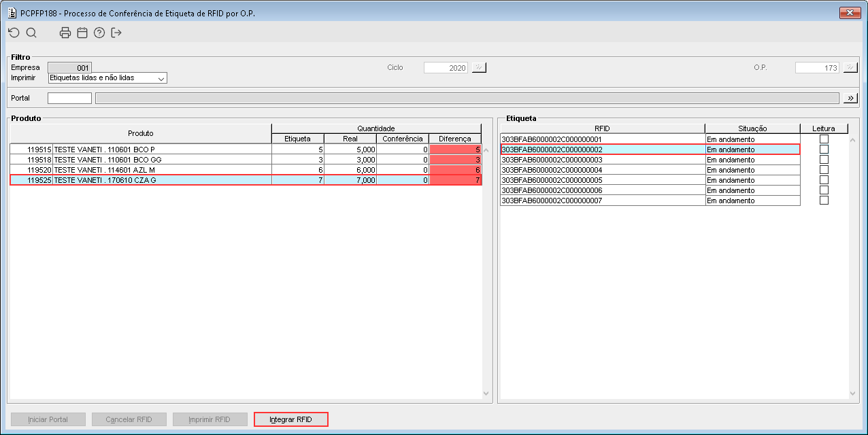Click the double-arrow button at Portal bar end
This screenshot has width=868, height=435.
(x=850, y=99)
